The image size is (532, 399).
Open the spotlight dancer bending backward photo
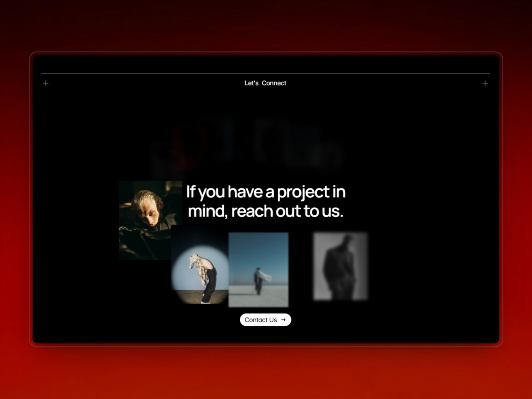199,264
